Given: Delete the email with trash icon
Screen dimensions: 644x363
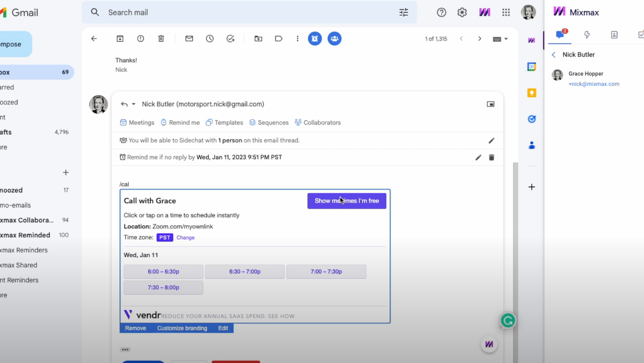Looking at the screenshot, I should coord(161,39).
